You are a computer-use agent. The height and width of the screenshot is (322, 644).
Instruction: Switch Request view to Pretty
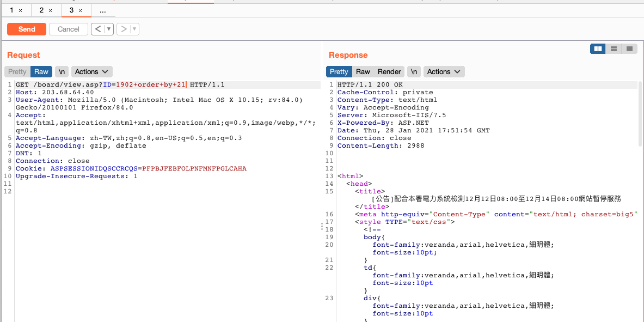[x=17, y=71]
